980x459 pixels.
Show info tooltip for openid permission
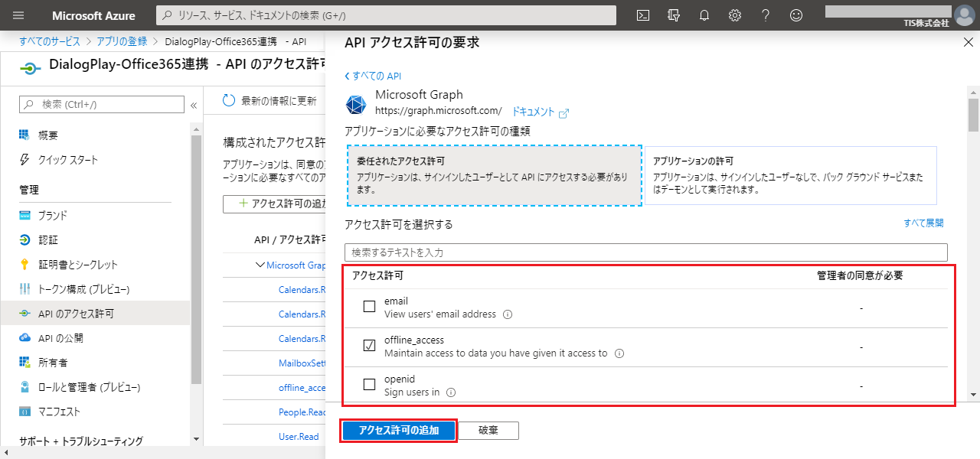(x=451, y=392)
